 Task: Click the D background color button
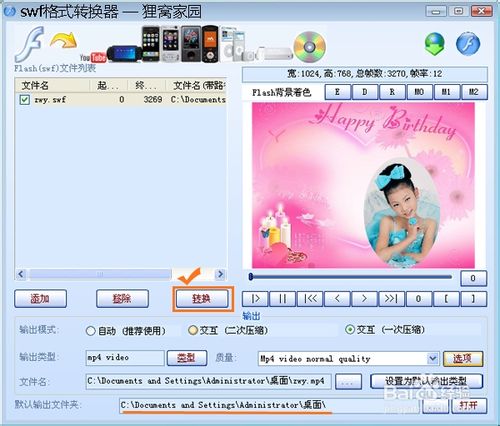click(x=365, y=92)
